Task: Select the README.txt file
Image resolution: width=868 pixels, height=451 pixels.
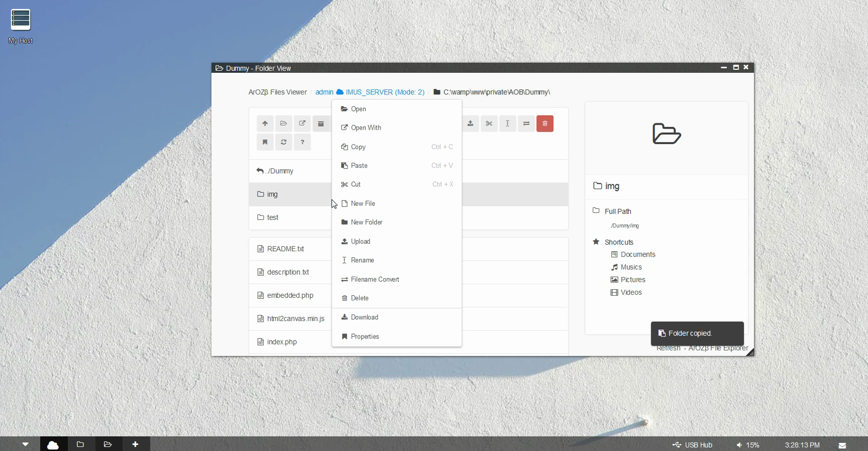Action: [285, 249]
